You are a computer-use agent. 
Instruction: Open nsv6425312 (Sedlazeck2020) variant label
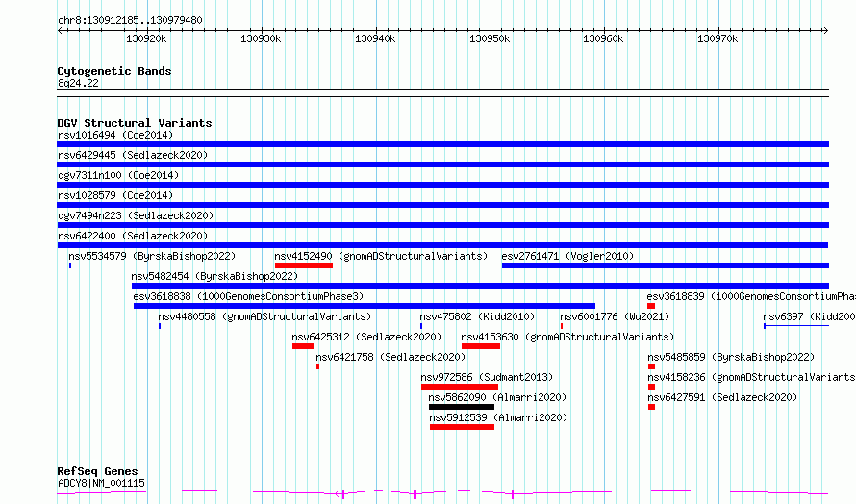[366, 337]
